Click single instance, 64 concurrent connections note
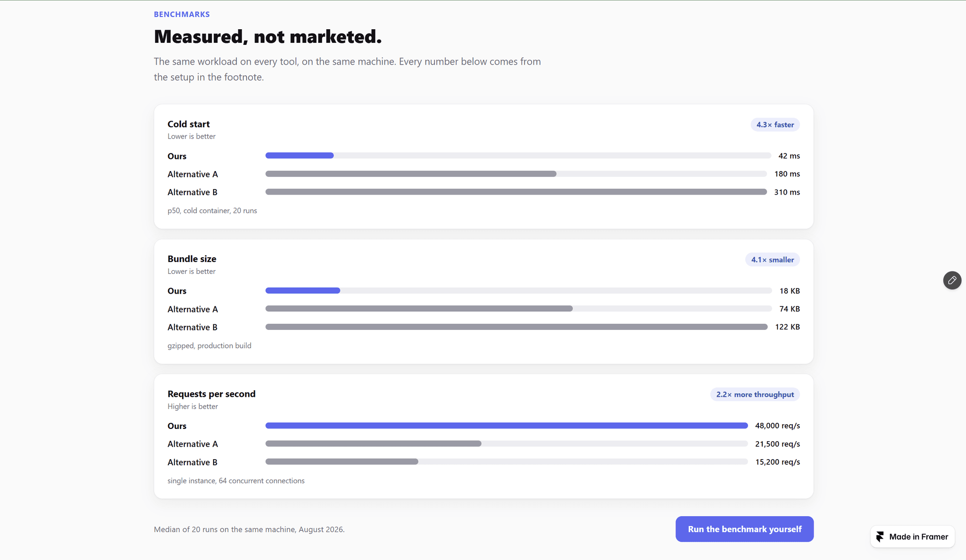 [x=236, y=481]
